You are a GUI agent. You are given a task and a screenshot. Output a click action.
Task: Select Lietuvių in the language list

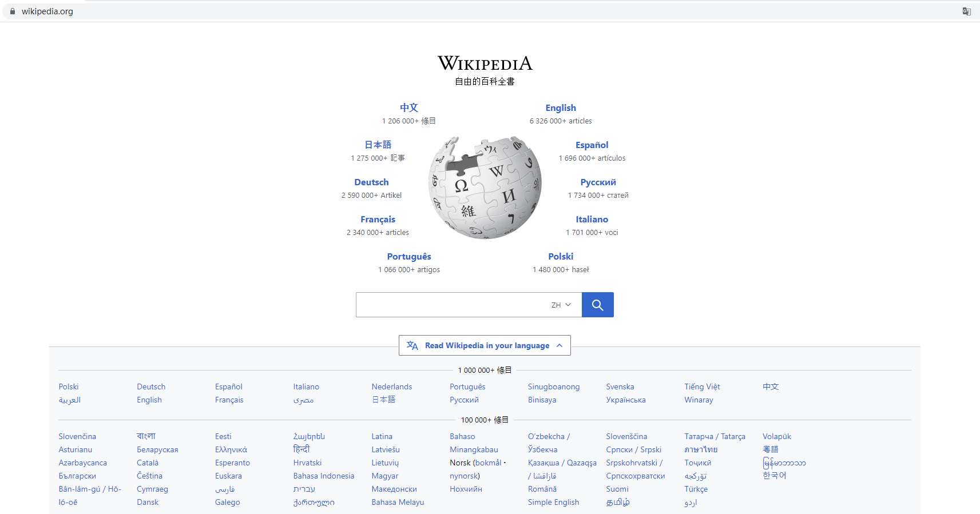pos(385,463)
